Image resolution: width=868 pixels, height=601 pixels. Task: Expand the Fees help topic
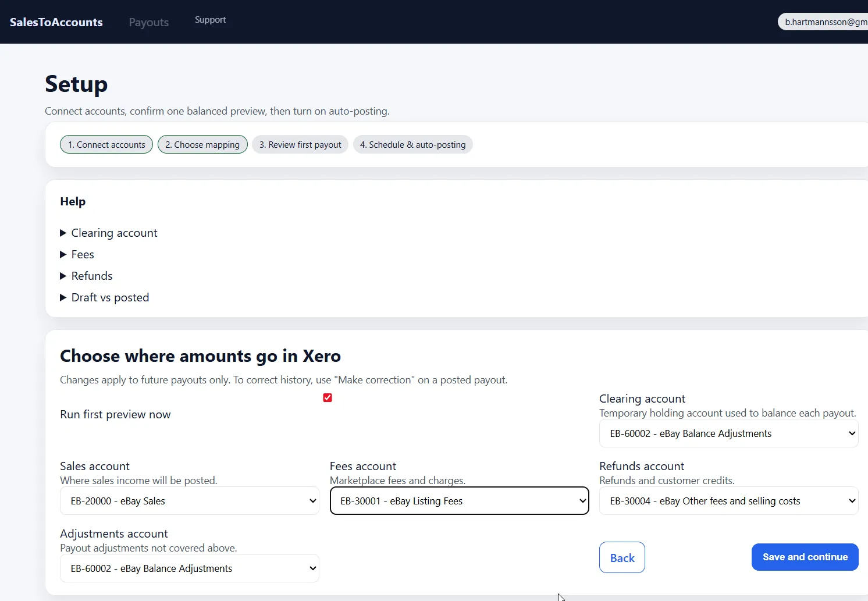pyautogui.click(x=83, y=254)
